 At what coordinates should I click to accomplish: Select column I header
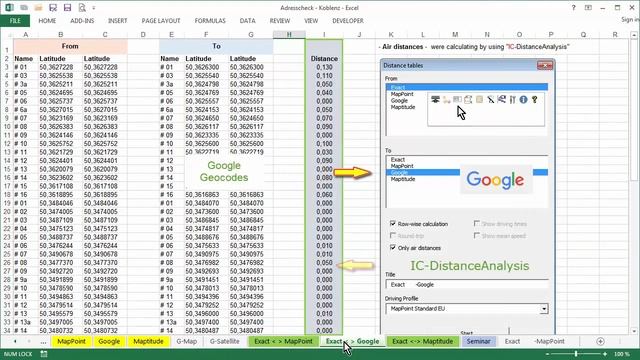click(x=324, y=35)
